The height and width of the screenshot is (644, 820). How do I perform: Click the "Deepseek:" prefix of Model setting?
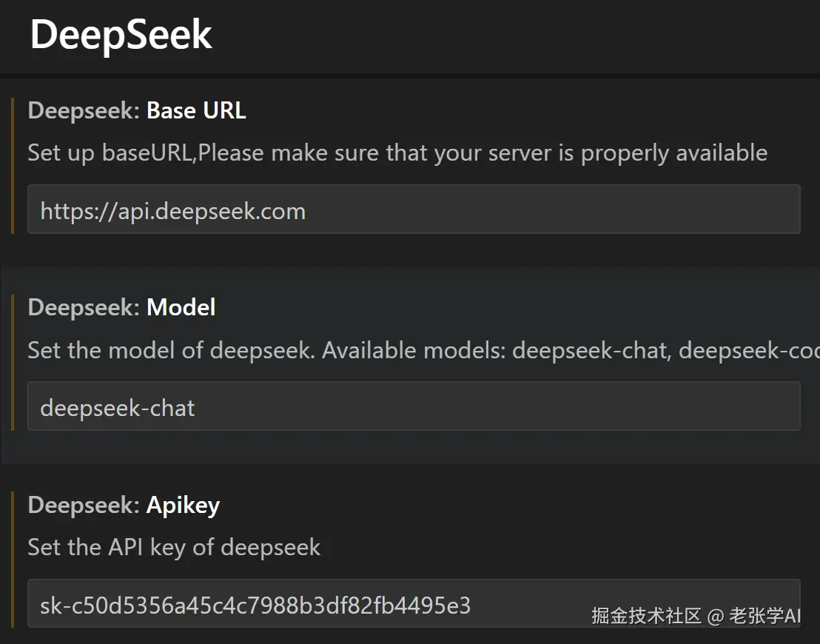coord(84,308)
